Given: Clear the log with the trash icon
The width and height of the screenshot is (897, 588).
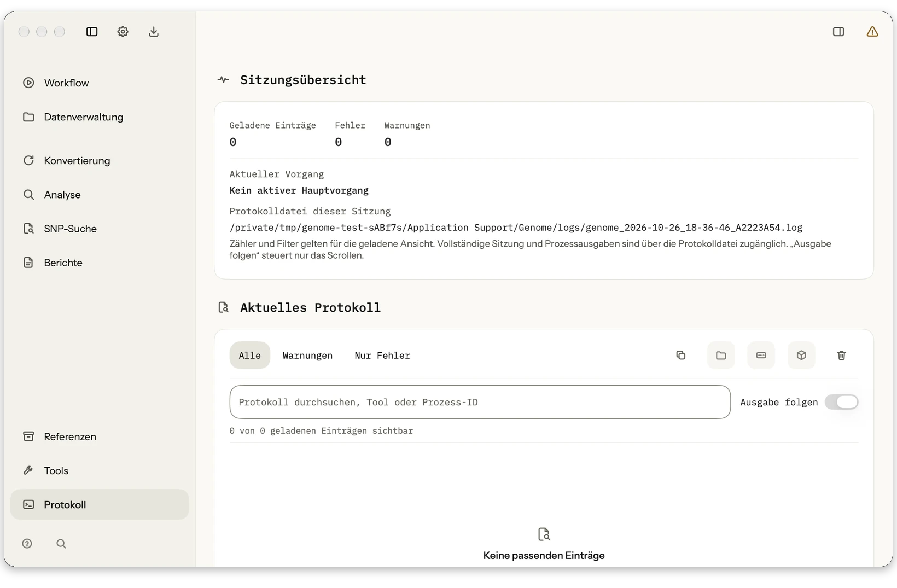Looking at the screenshot, I should [842, 356].
